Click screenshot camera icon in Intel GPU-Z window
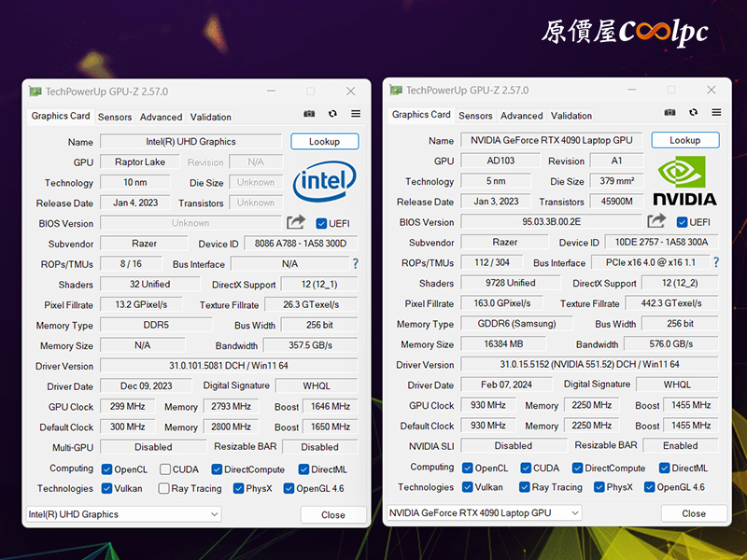This screenshot has width=747, height=560. coord(309,114)
